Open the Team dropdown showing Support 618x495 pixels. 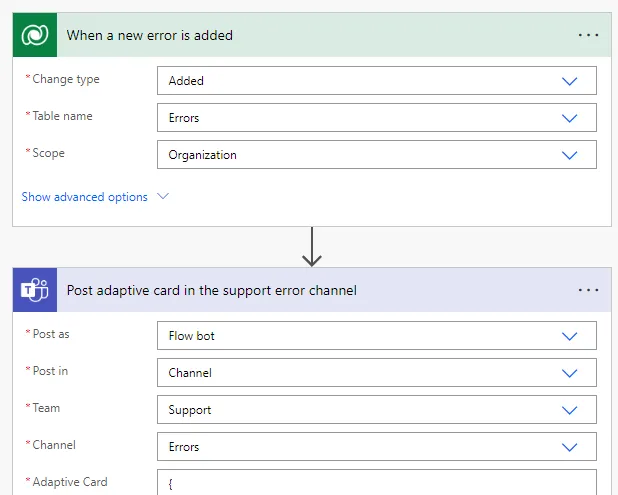pos(377,410)
